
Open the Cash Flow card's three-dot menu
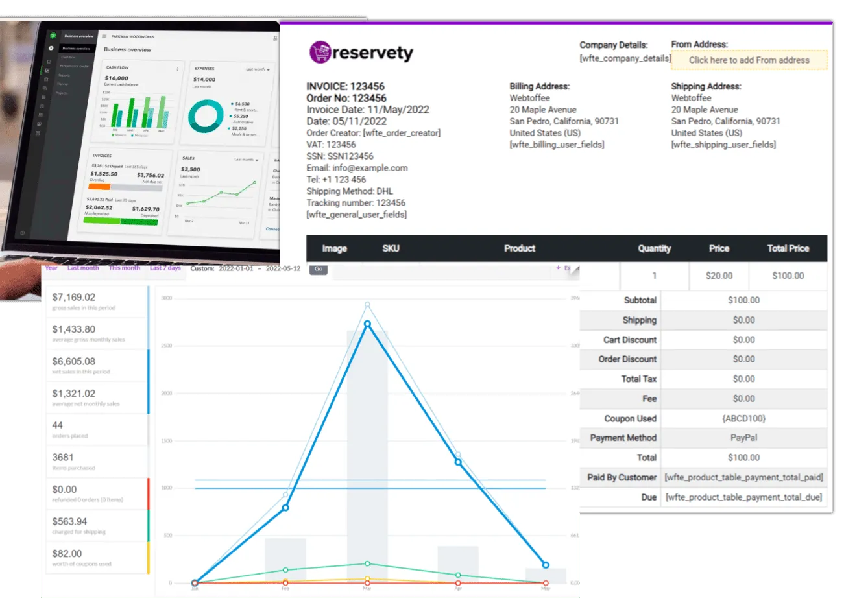177,69
